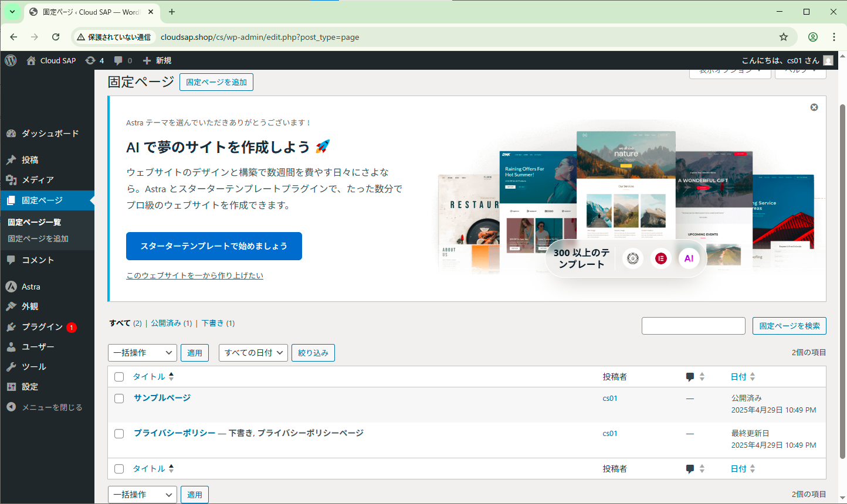Click the template preview thumbnails image
The image size is (847, 504).
626,202
